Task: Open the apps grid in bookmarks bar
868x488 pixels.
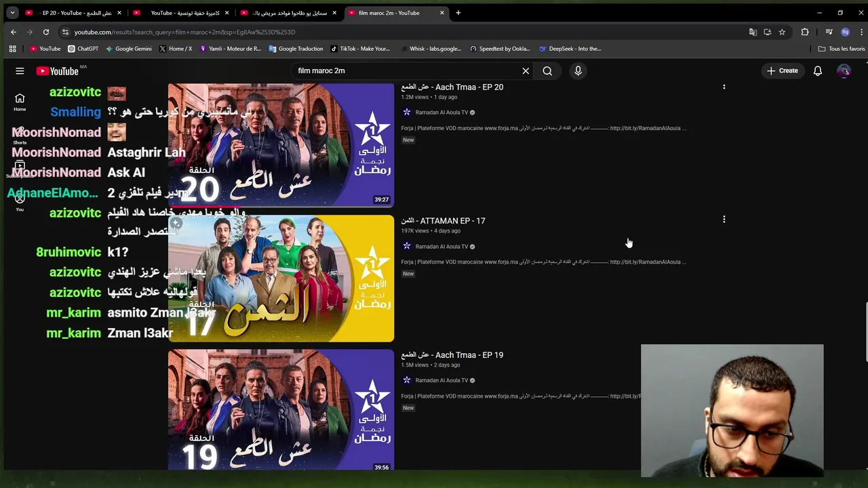Action: point(12,49)
